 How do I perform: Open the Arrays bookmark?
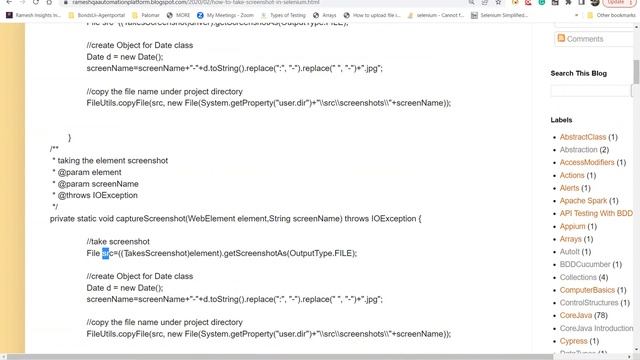(324, 15)
